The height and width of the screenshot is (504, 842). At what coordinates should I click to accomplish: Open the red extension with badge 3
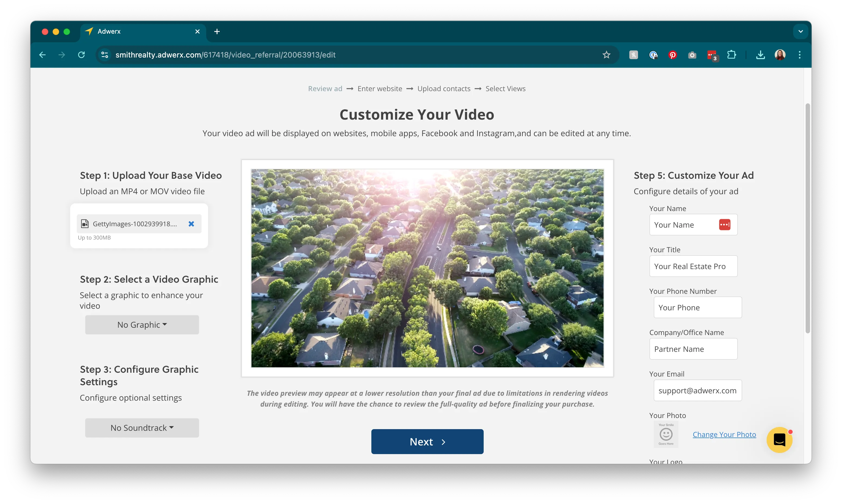[712, 55]
